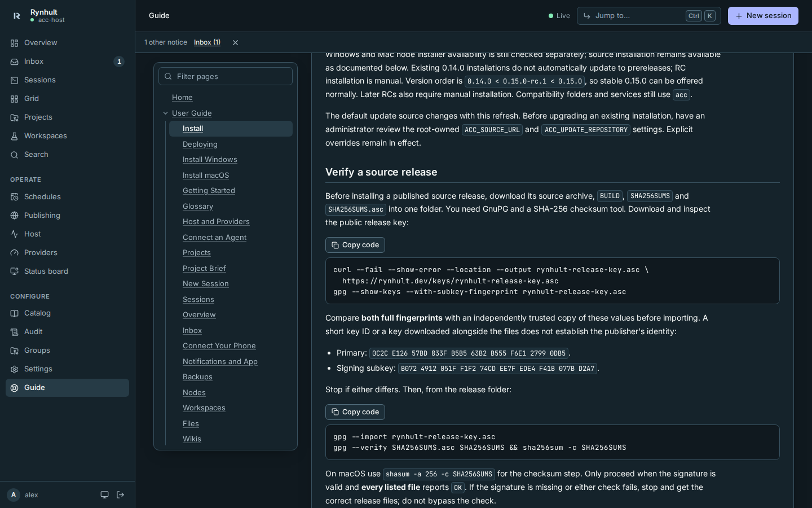
Task: Start a New session
Action: tap(763, 16)
